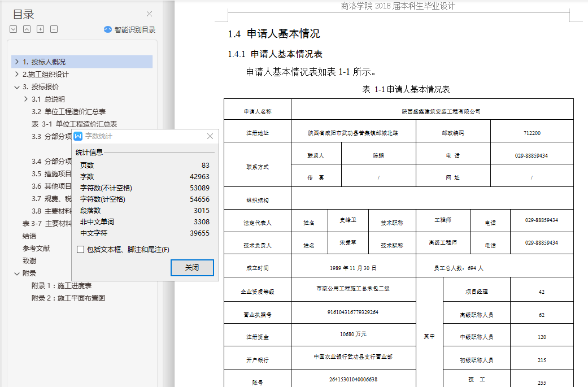588x387 pixels.
Task: Expand the 2.施工组织设计 outline node
Action: coord(16,74)
